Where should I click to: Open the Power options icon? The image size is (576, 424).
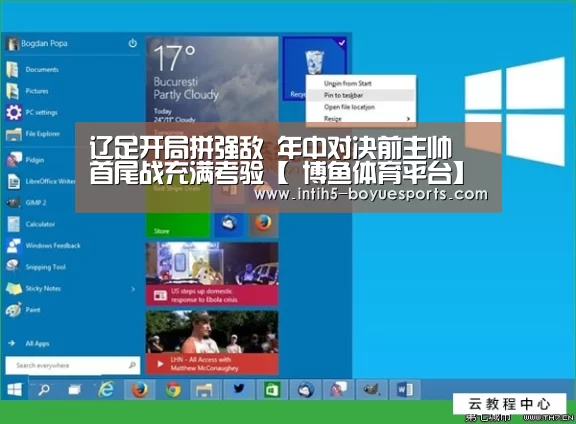point(132,43)
